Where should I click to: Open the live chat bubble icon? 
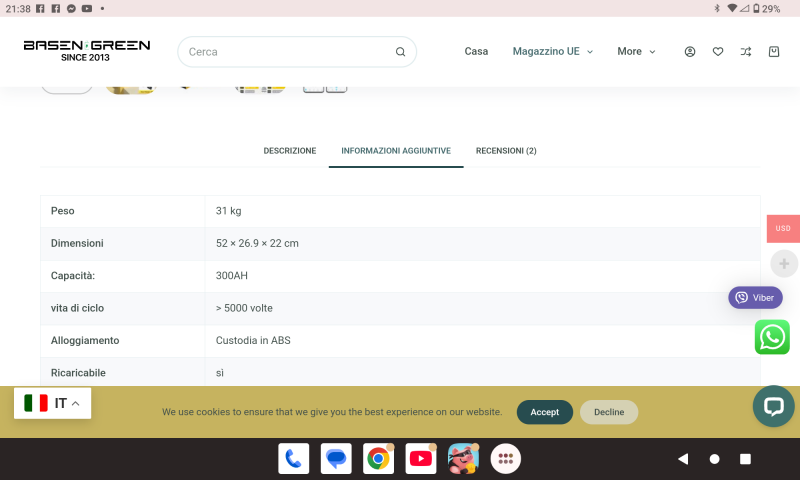773,407
